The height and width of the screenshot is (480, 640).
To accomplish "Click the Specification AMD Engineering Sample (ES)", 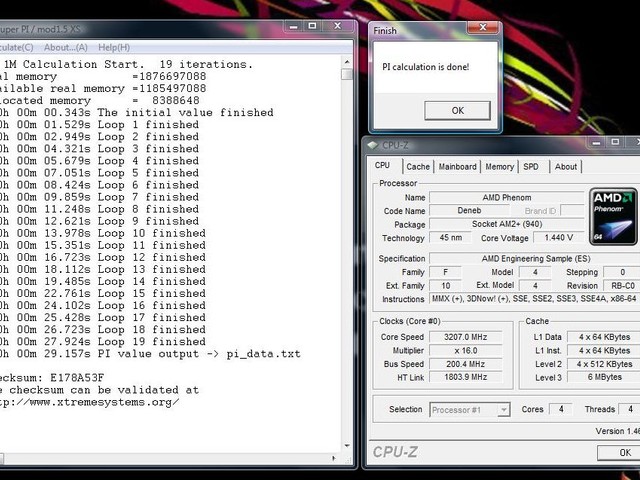I will click(x=535, y=259).
